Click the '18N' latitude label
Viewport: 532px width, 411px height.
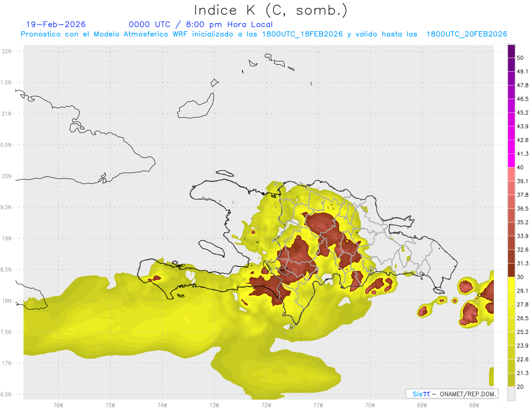tap(8, 301)
